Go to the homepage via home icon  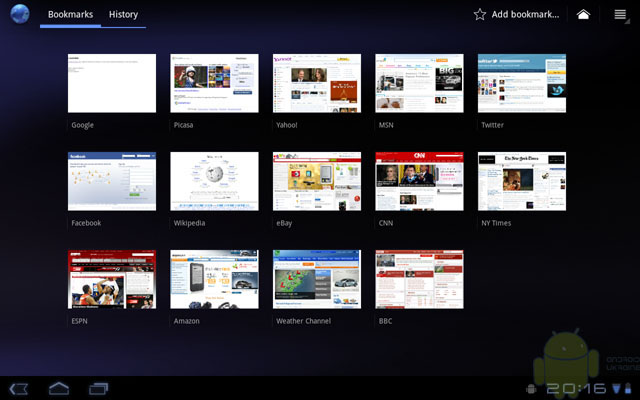click(583, 14)
